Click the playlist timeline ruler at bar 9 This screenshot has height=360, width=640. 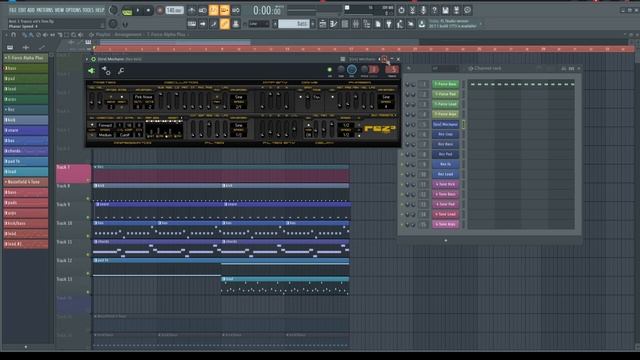pyautogui.click(x=222, y=49)
